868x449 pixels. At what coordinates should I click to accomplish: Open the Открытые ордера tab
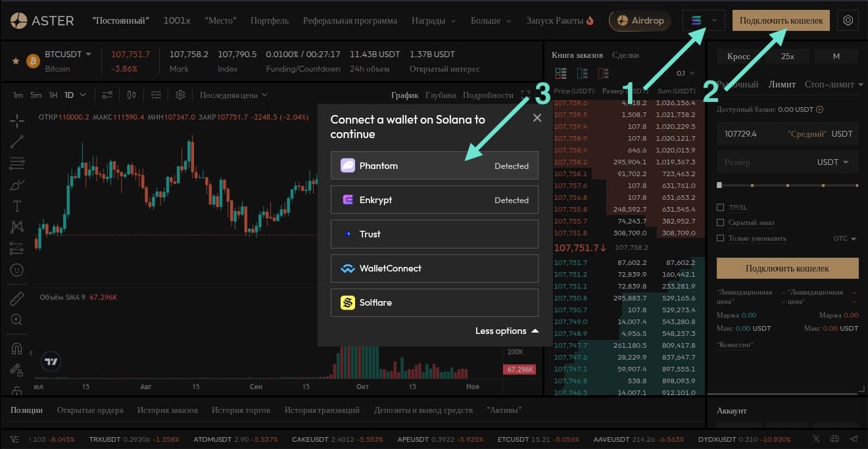[90, 410]
